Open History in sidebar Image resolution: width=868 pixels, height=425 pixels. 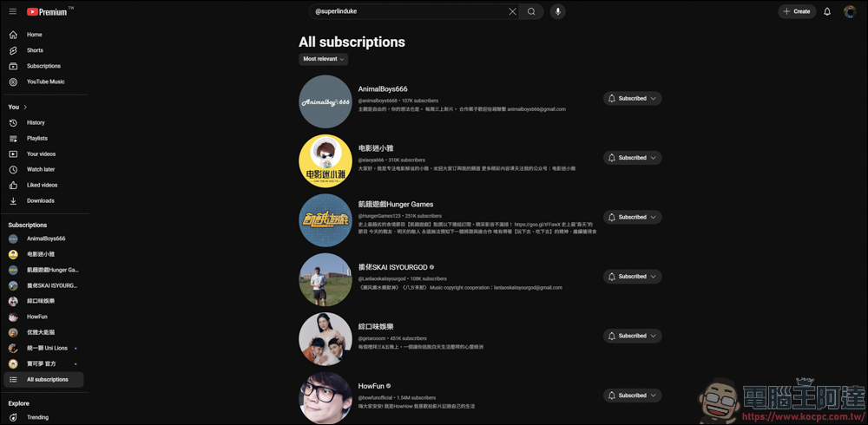[x=43, y=123]
